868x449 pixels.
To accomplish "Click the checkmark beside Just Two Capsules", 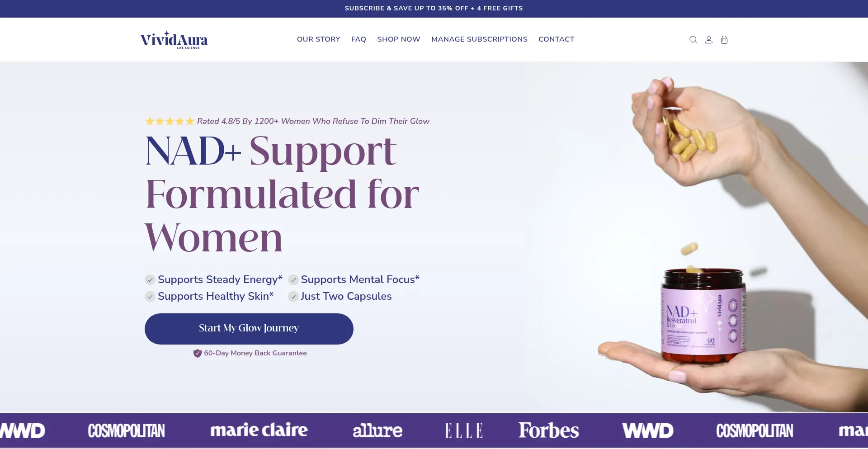I will pos(293,297).
